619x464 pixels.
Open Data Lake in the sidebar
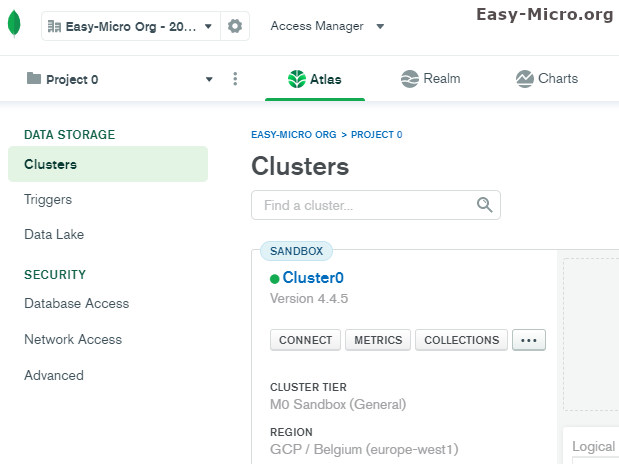click(x=54, y=234)
